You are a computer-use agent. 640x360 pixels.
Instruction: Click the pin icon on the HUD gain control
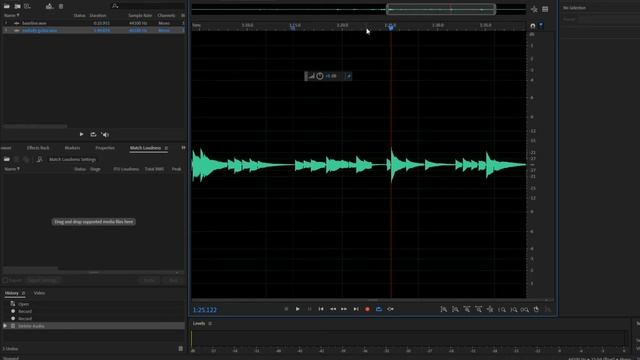click(348, 76)
